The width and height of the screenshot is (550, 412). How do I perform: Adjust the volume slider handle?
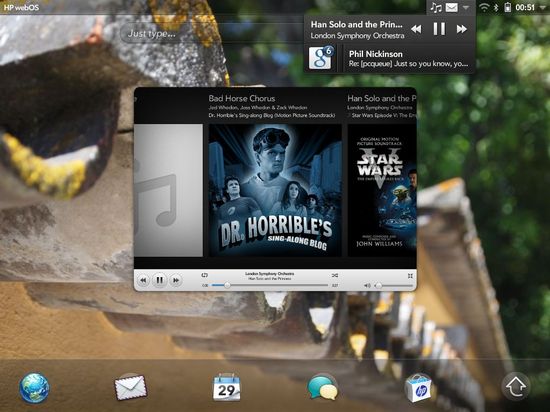pyautogui.click(x=378, y=286)
